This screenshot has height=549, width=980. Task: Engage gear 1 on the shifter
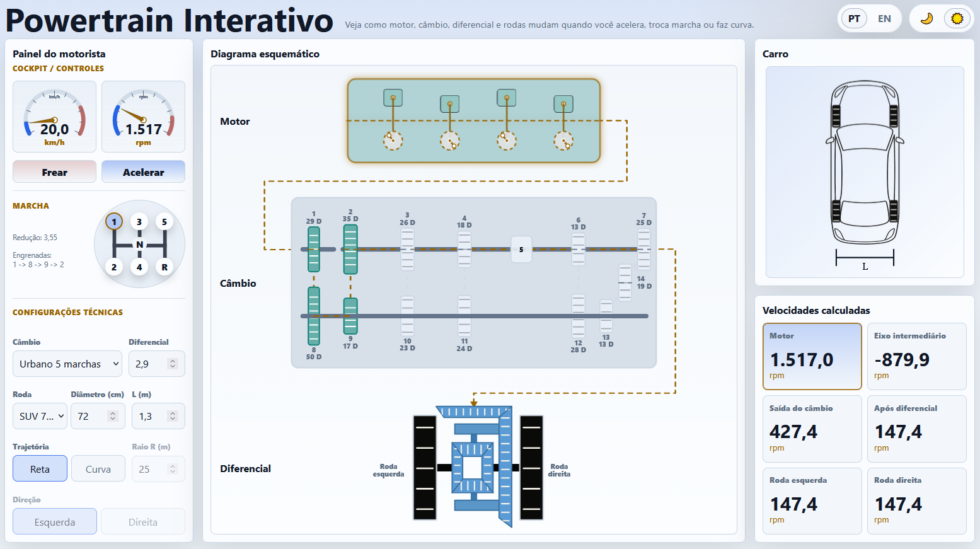click(114, 222)
